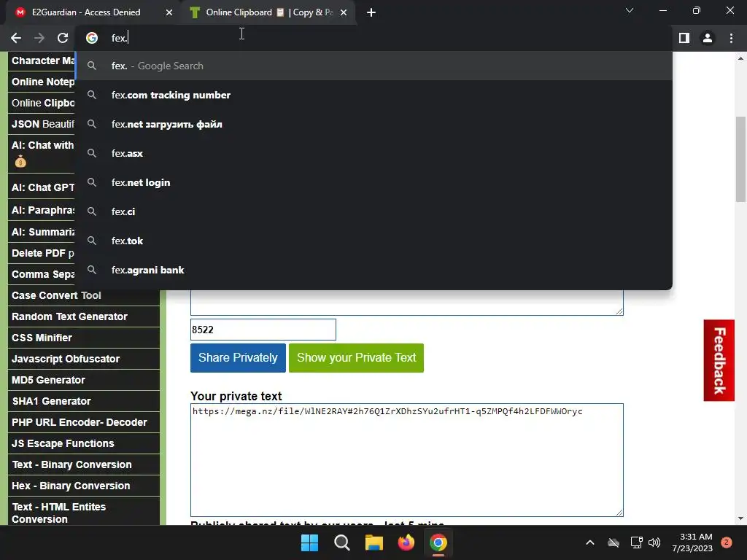
Task: Select the 'fex. - Google Search' suggestion
Action: pyautogui.click(x=373, y=66)
